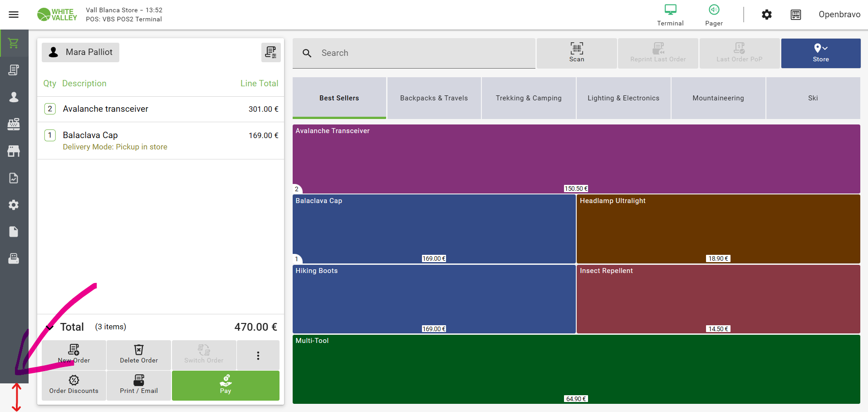
Task: Open the Store selector dropdown
Action: coord(820,53)
